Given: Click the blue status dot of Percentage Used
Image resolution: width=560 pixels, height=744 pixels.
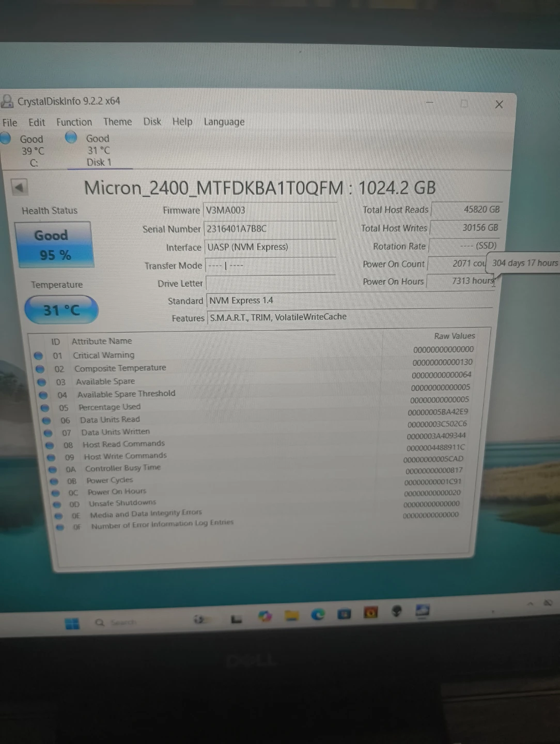Looking at the screenshot, I should [x=45, y=408].
